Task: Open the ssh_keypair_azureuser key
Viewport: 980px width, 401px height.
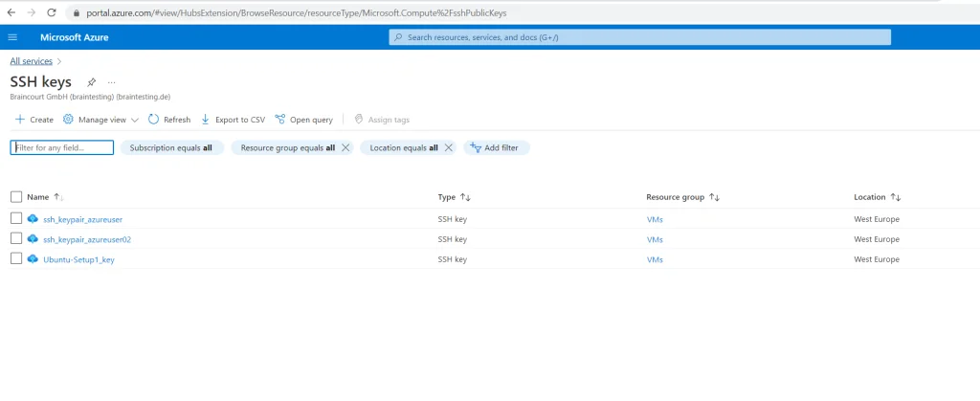Action: point(82,219)
